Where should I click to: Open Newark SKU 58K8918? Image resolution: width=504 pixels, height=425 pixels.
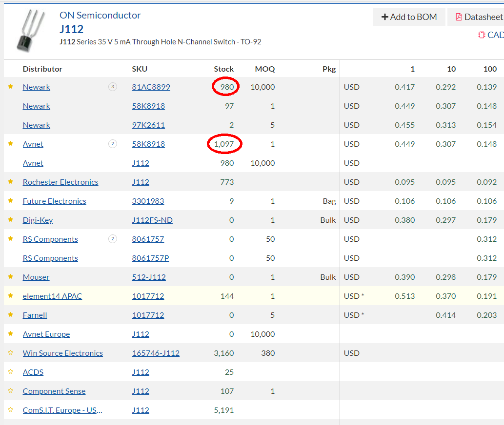pyautogui.click(x=148, y=106)
